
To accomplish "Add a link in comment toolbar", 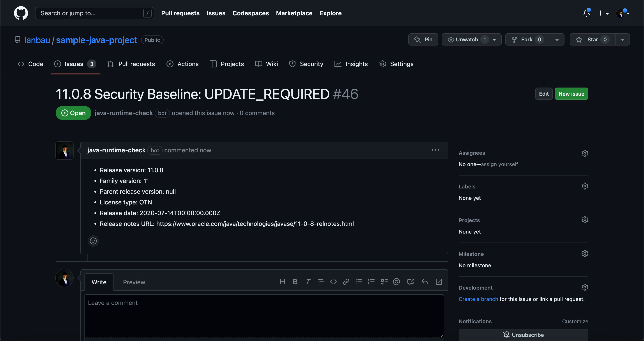I will pyautogui.click(x=346, y=282).
